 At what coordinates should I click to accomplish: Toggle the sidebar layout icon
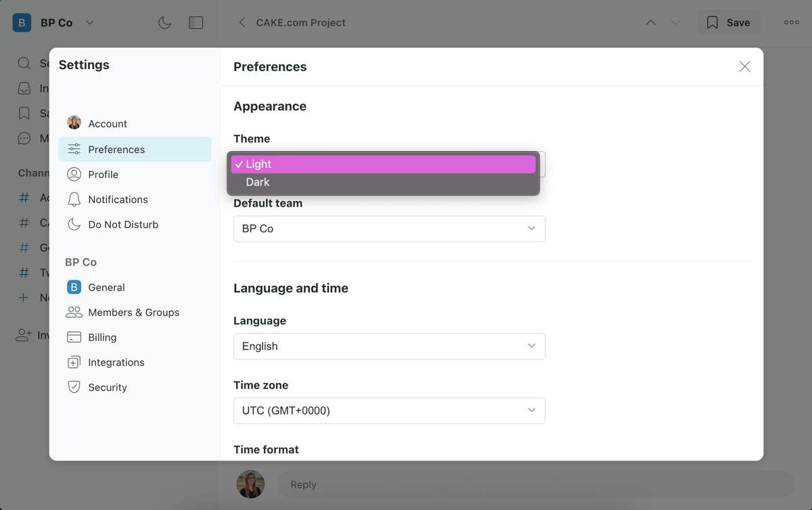coord(196,23)
